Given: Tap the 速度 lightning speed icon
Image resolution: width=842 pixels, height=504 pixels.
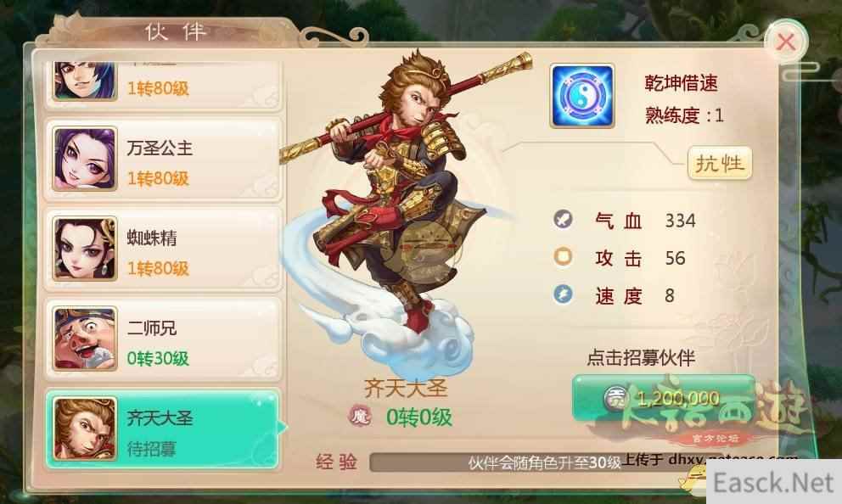Looking at the screenshot, I should point(563,294).
